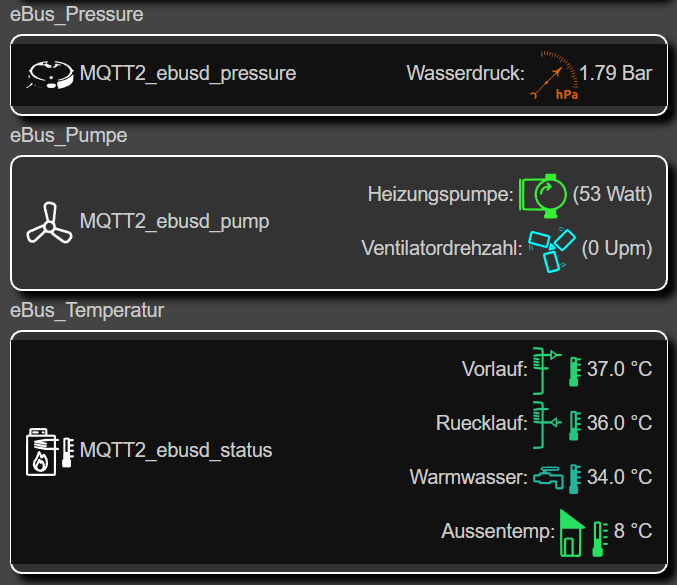Click the Ruecklauf return pipe icon
The width and height of the screenshot is (677, 585).
pyautogui.click(x=547, y=425)
